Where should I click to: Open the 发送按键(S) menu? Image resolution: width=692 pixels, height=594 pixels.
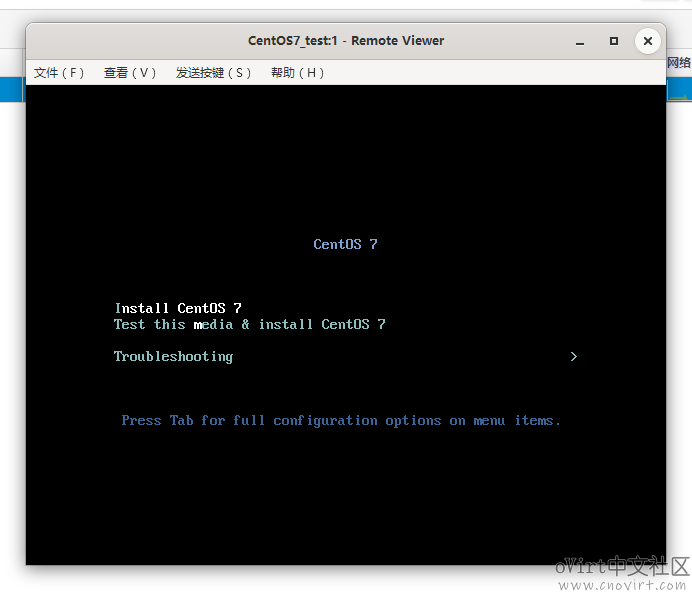pos(213,73)
